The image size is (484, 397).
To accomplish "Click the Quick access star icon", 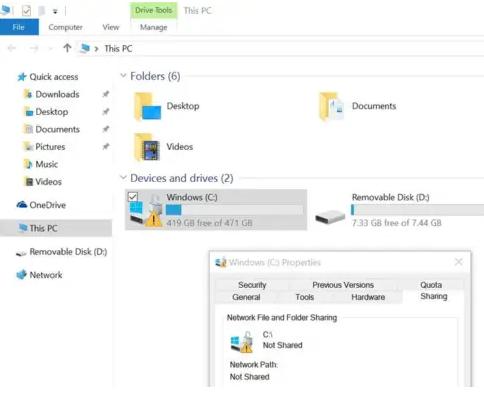I will [x=22, y=77].
